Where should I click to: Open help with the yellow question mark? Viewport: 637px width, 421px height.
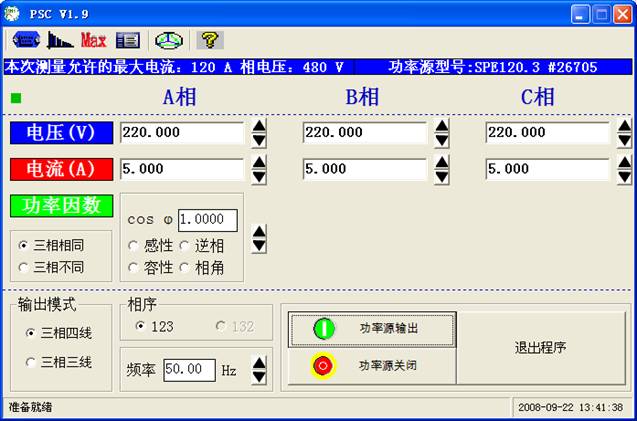[x=209, y=40]
